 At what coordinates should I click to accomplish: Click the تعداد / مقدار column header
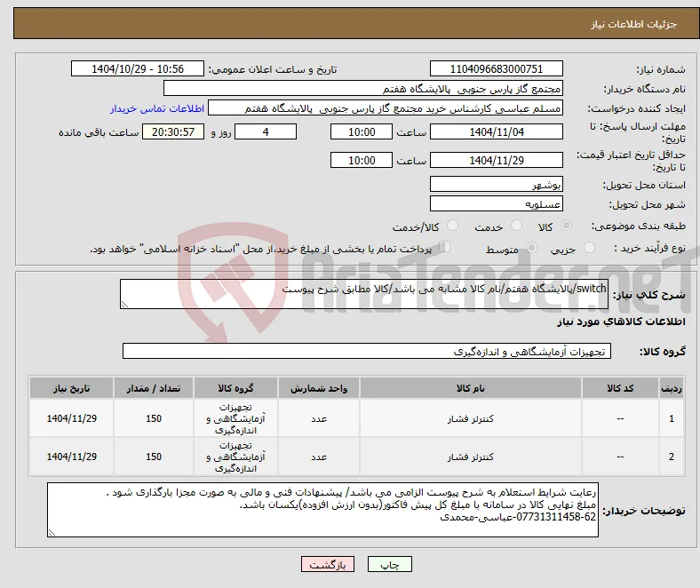pos(154,388)
